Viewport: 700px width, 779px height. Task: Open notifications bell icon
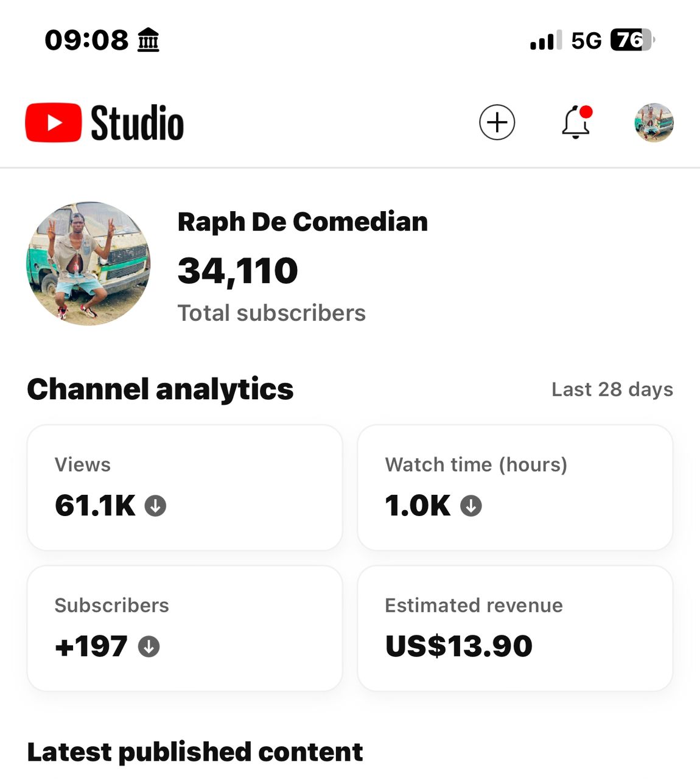[576, 122]
